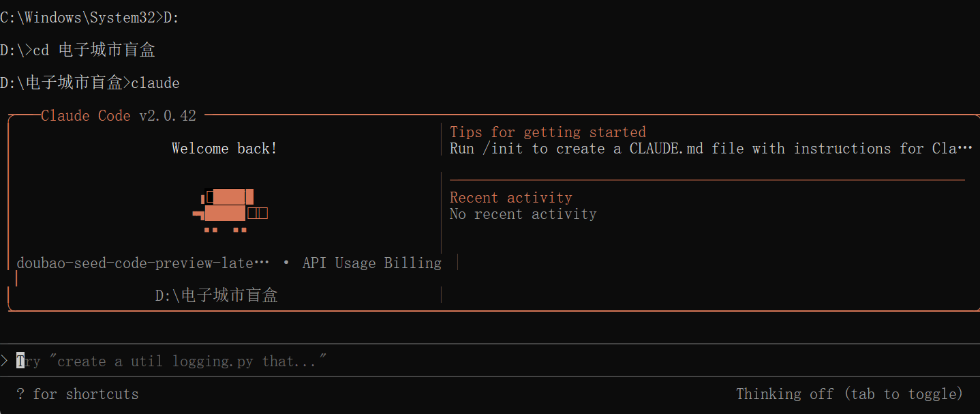Click the working directory path inside the welcome box
The width and height of the screenshot is (980, 414).
coord(216,295)
